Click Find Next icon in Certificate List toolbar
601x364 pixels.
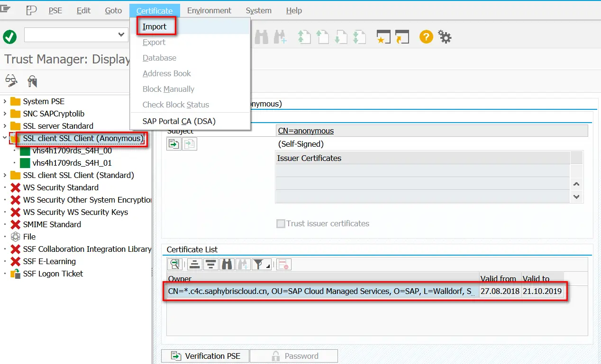pyautogui.click(x=243, y=264)
